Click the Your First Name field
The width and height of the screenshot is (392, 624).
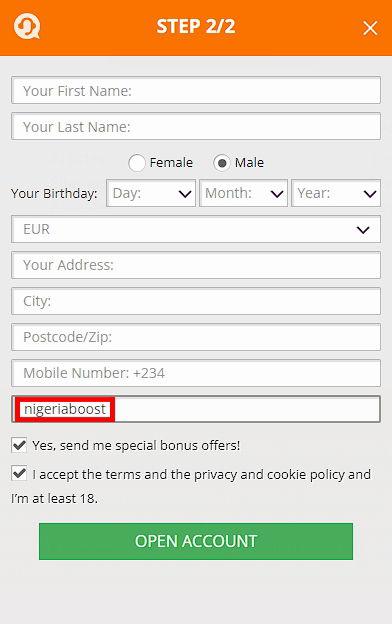click(196, 90)
